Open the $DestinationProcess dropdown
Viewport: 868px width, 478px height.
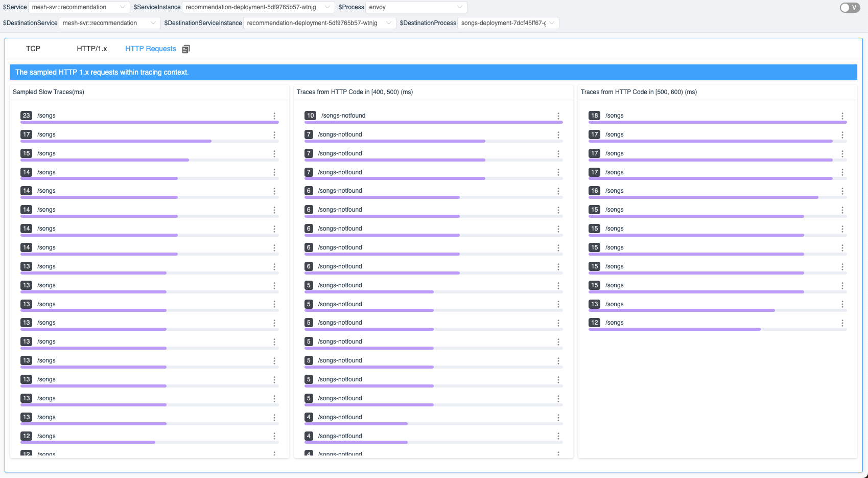pyautogui.click(x=508, y=23)
